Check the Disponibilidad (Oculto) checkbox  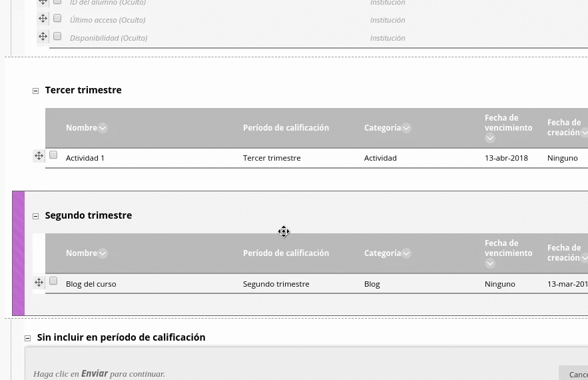click(57, 37)
